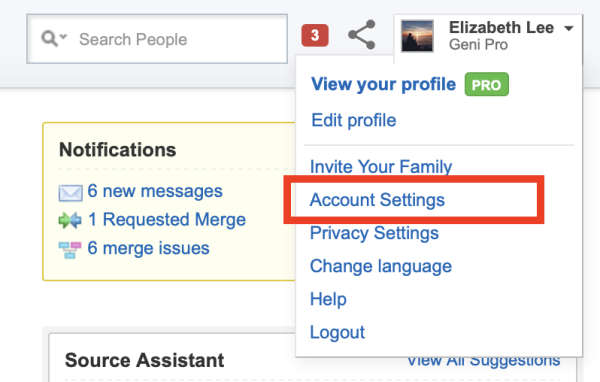Open Change language menu option
600x382 pixels.
point(381,266)
